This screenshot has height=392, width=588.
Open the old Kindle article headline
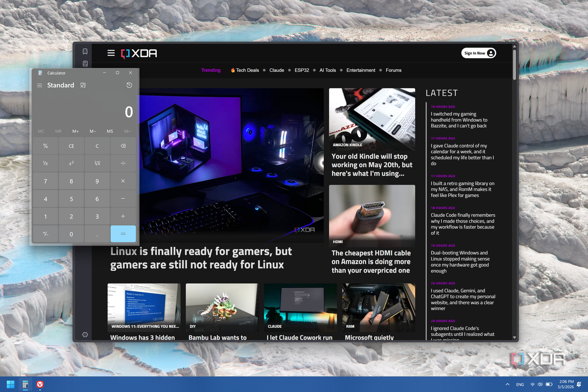pos(372,165)
